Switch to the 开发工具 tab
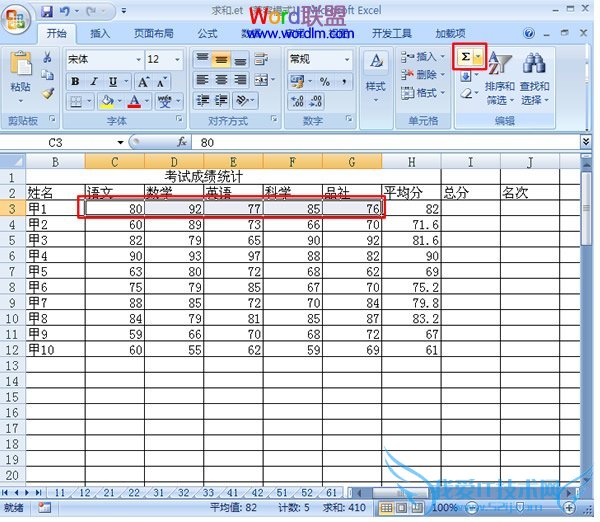The height and width of the screenshot is (522, 600). tap(392, 34)
